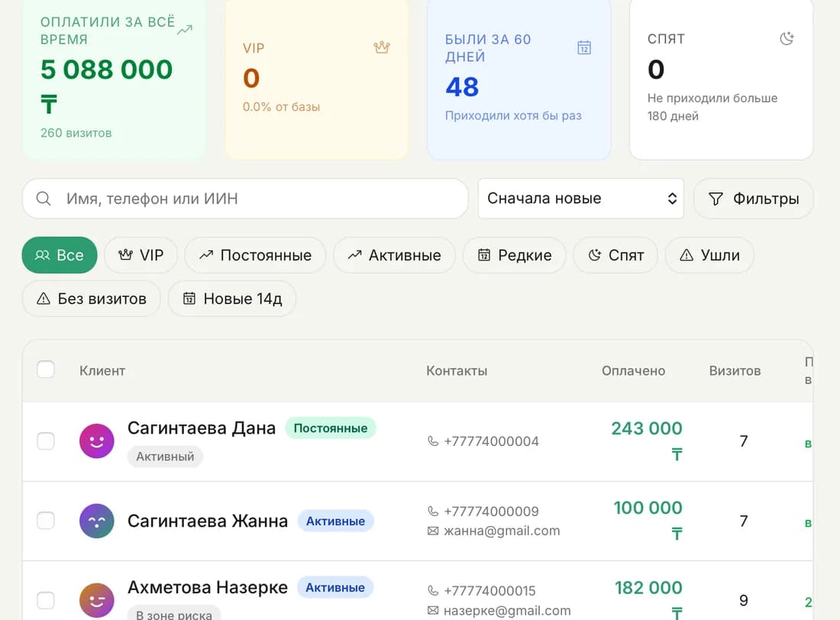
Task: Select the Новые 14д chip
Action: pos(232,299)
